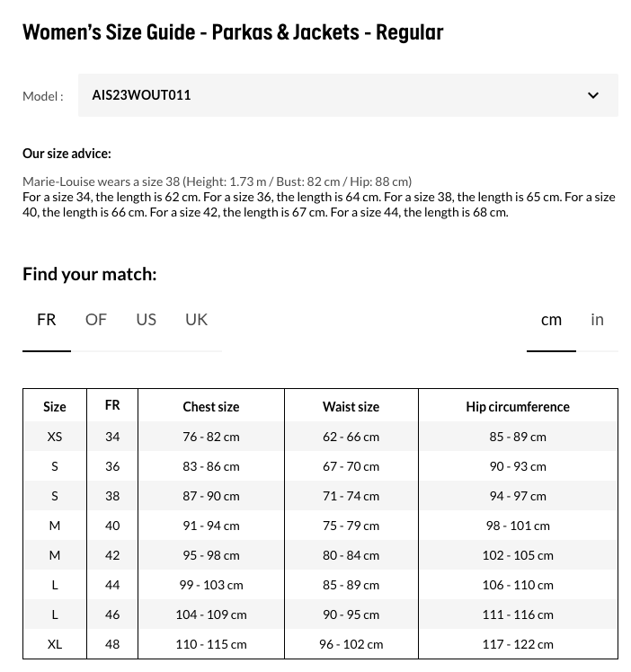Click the Find your match heading

pos(90,274)
